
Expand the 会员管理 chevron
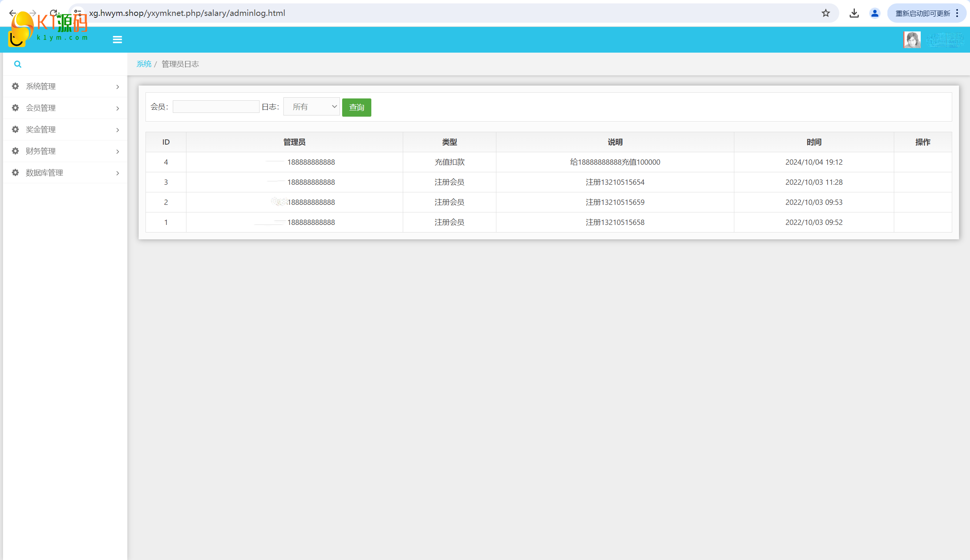pyautogui.click(x=118, y=108)
